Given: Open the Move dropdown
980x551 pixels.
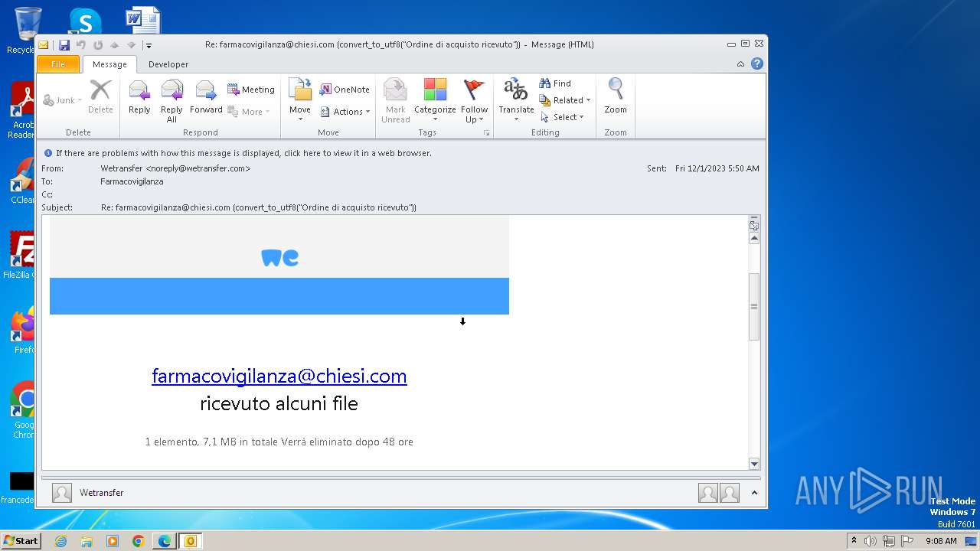Looking at the screenshot, I should tap(300, 100).
